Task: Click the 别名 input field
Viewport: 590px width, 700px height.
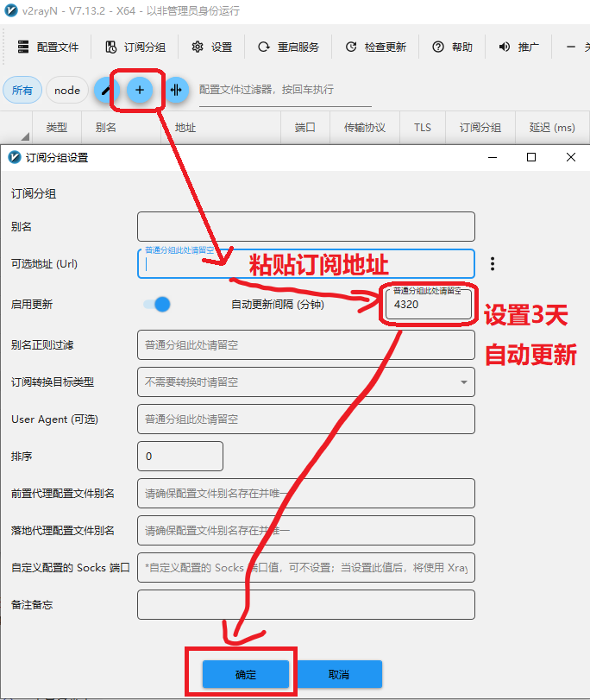Action: 306,226
